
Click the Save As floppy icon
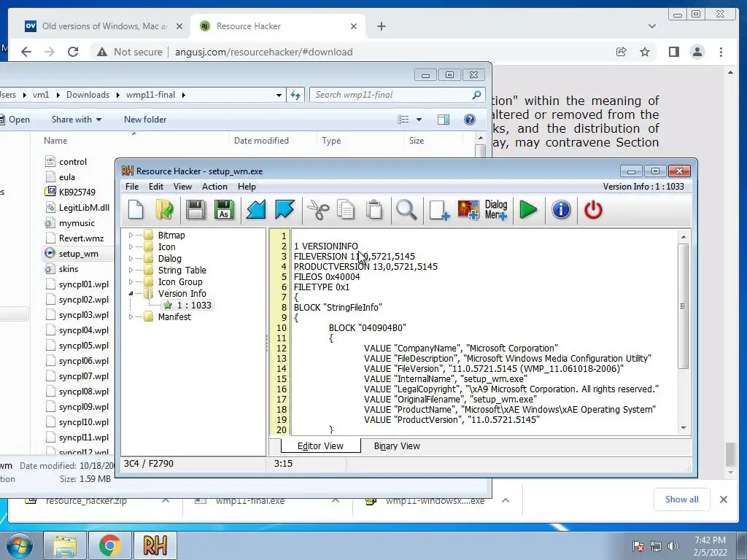(x=224, y=210)
